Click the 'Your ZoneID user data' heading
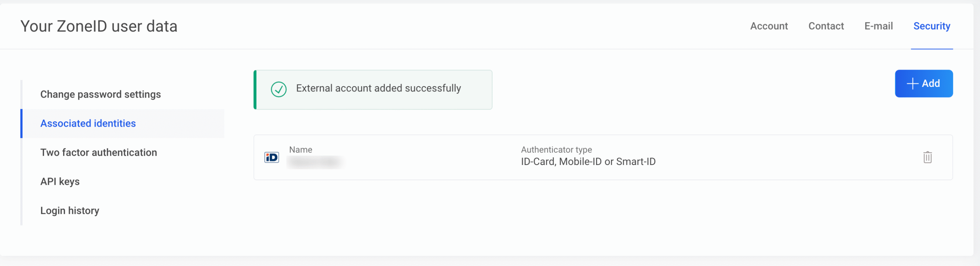This screenshot has height=266, width=980. click(99, 26)
